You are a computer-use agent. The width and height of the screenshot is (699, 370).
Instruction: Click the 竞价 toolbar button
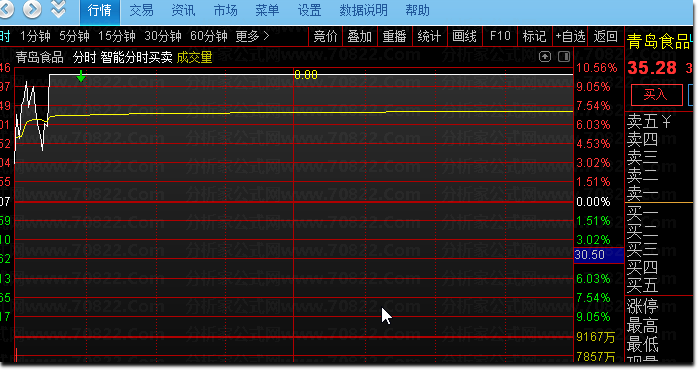pos(325,36)
